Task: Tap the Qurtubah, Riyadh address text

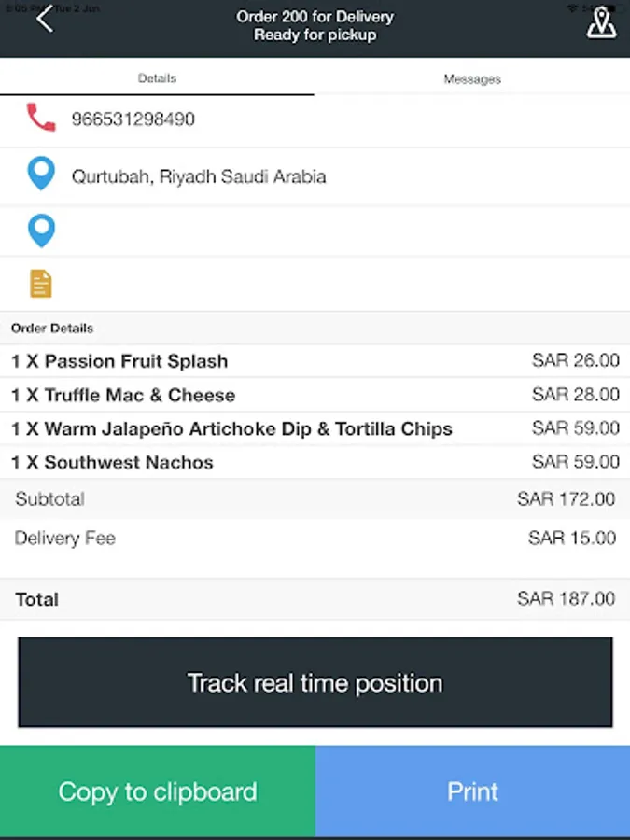Action: click(x=199, y=176)
